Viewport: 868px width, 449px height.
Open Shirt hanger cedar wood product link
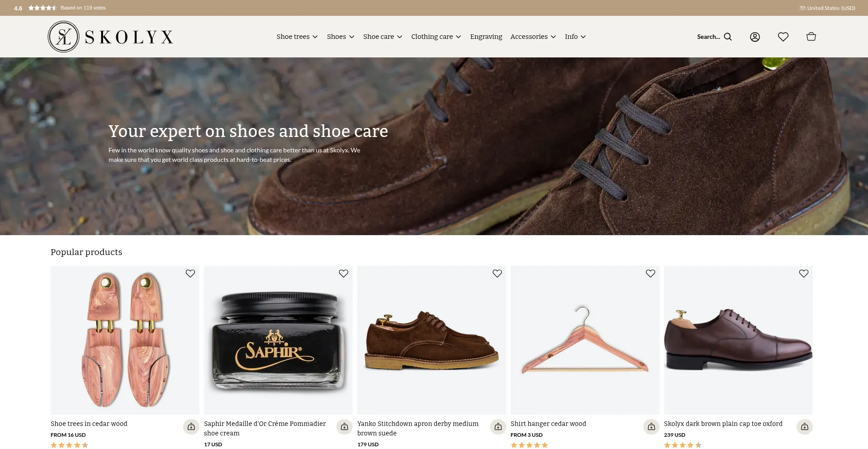(548, 424)
